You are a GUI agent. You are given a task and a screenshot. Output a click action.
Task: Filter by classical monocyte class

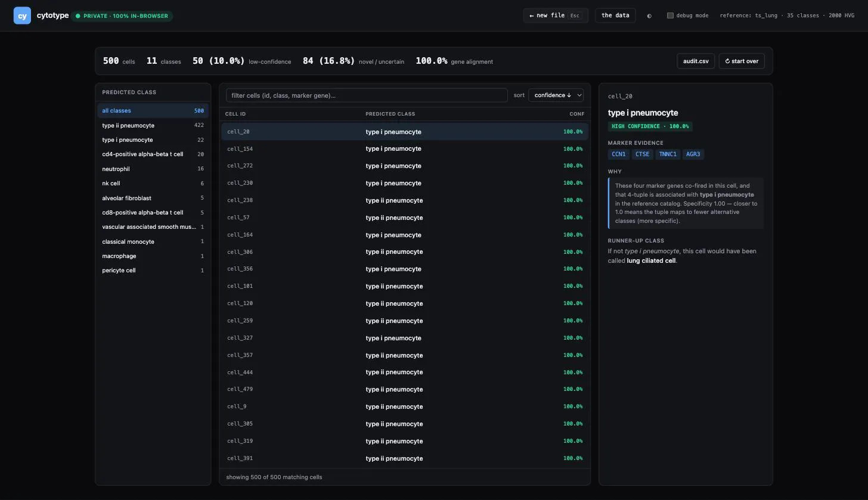pyautogui.click(x=153, y=242)
